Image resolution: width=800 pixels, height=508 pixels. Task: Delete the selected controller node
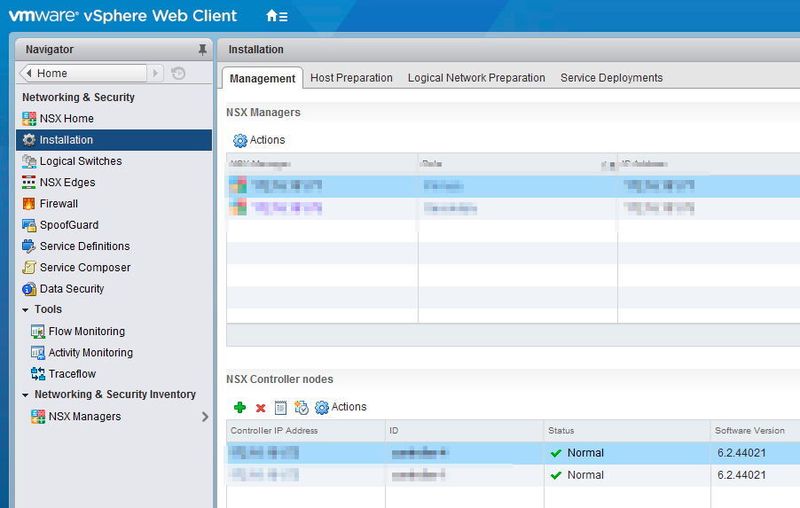coord(261,408)
